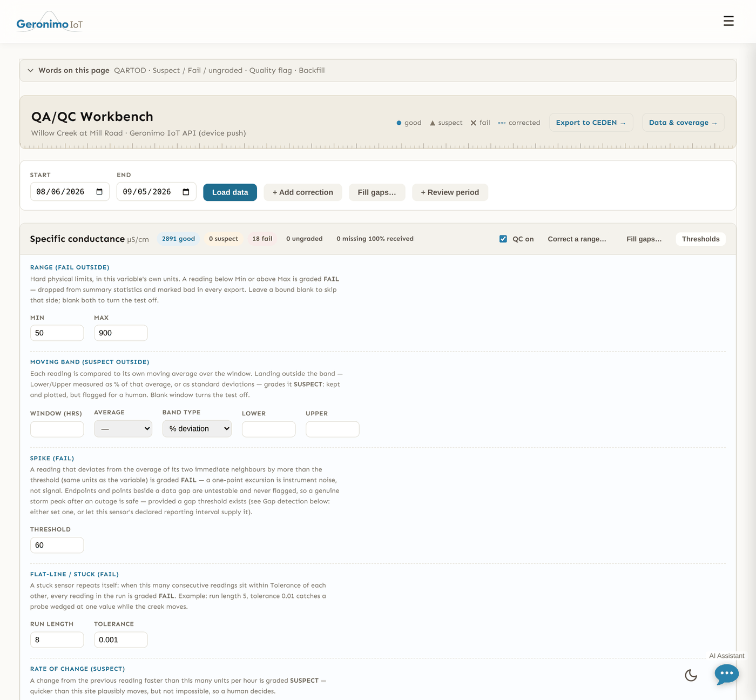The height and width of the screenshot is (700, 756).
Task: Select Fill gaps in Specific conductance header
Action: coord(644,239)
